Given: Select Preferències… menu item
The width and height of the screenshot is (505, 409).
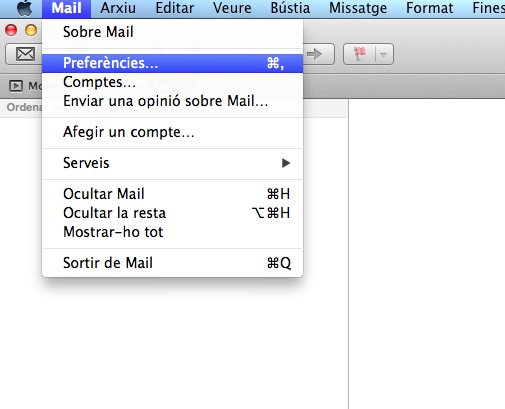Looking at the screenshot, I should click(x=172, y=63).
